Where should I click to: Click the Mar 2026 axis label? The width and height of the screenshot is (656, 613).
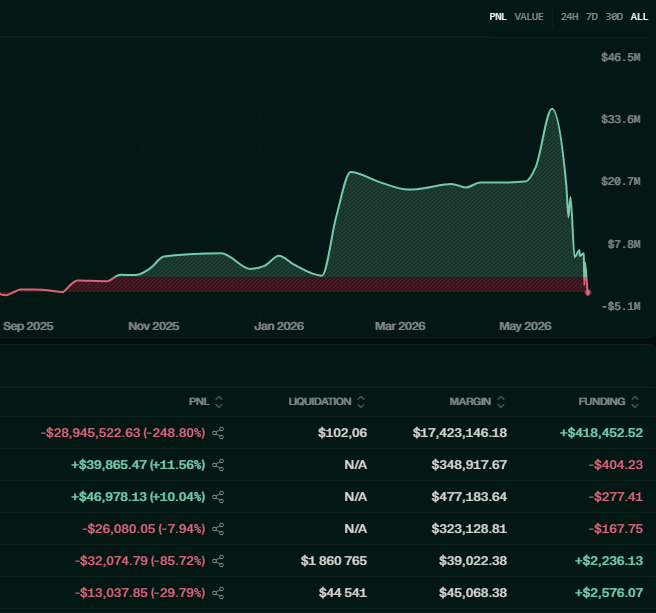click(400, 326)
